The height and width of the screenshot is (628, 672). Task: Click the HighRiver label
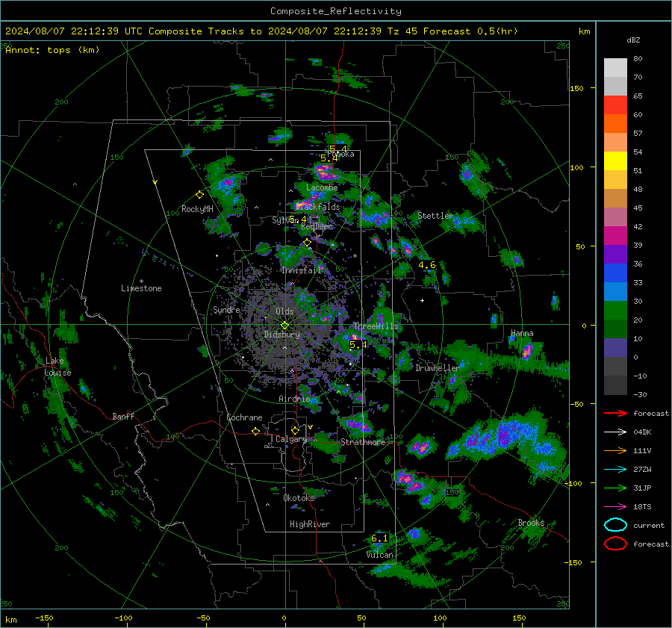coord(310,524)
